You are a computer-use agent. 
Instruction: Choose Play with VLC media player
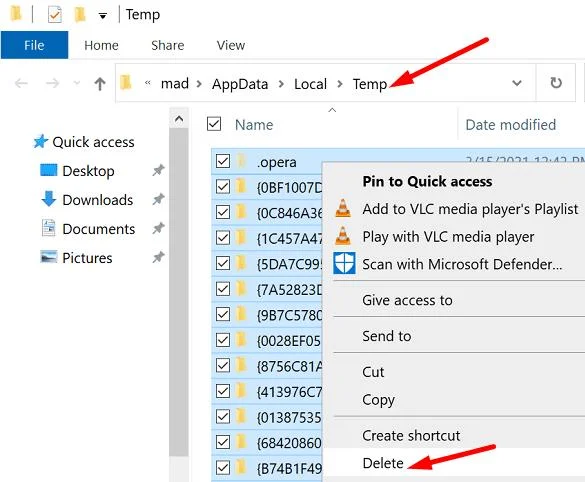pyautogui.click(x=448, y=237)
